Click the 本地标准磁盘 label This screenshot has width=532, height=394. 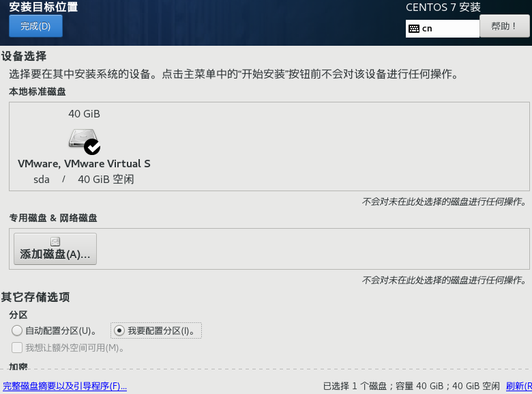click(38, 92)
